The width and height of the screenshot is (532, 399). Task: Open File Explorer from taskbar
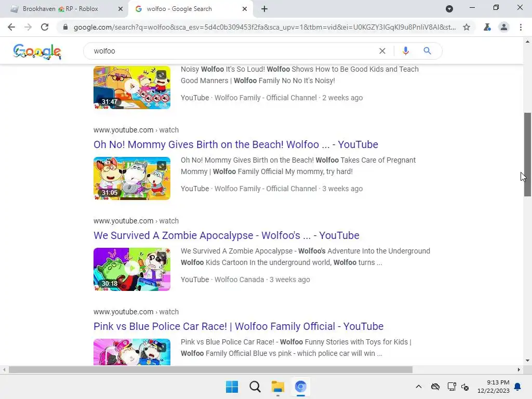[x=277, y=387]
